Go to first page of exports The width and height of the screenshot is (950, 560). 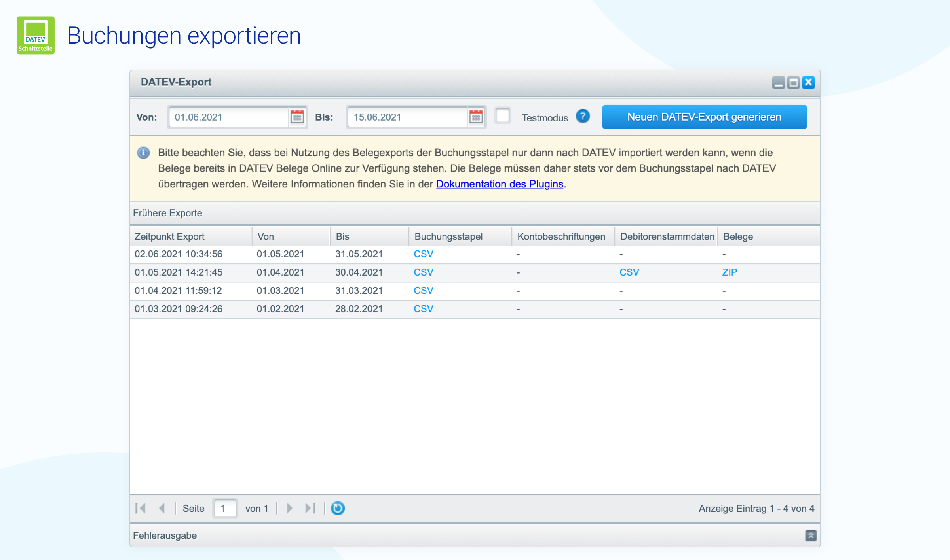pyautogui.click(x=141, y=508)
